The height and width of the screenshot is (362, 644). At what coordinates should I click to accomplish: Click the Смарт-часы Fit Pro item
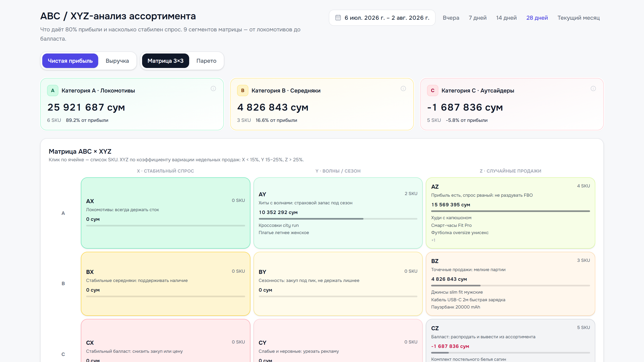click(451, 225)
